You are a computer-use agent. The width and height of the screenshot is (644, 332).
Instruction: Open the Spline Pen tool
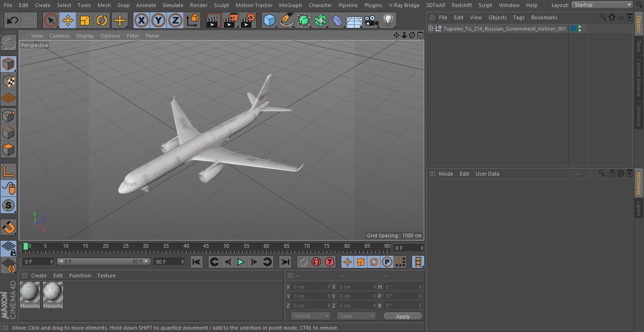286,20
